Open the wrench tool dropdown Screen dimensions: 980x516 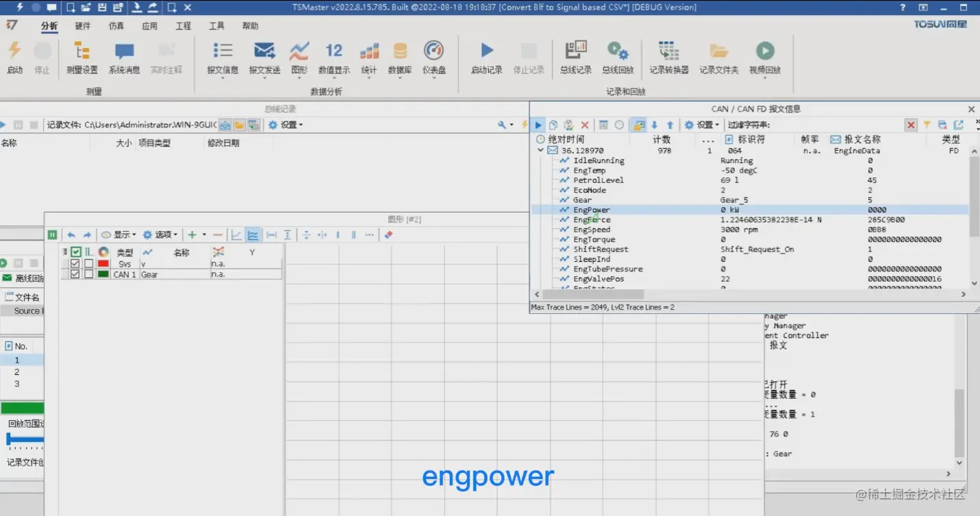pos(506,125)
